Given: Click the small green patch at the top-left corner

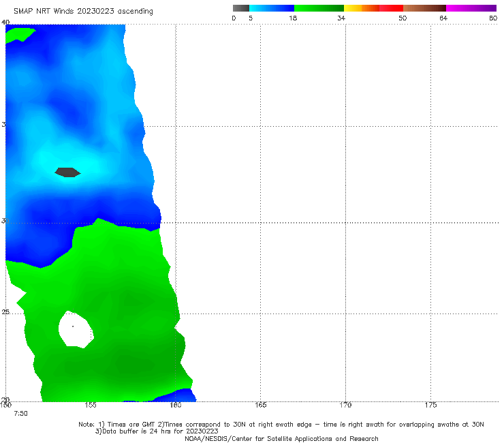Looking at the screenshot, I should coord(19,35).
